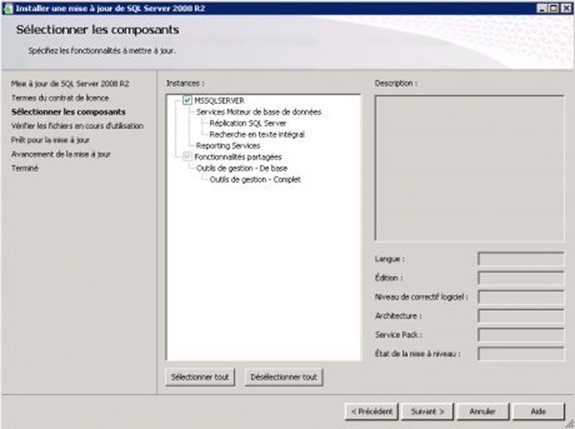Click step Avancement de la mise à jour
The image size is (575, 429).
point(61,154)
